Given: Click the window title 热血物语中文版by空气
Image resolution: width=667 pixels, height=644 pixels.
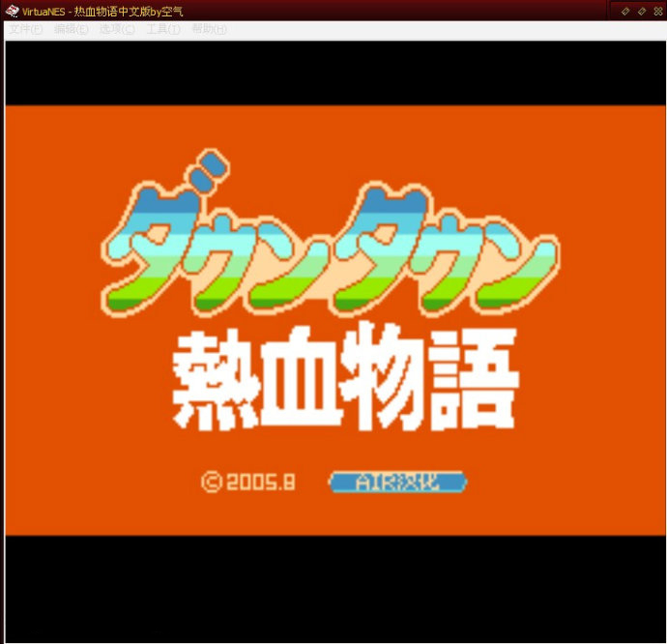Looking at the screenshot, I should click(x=129, y=11).
